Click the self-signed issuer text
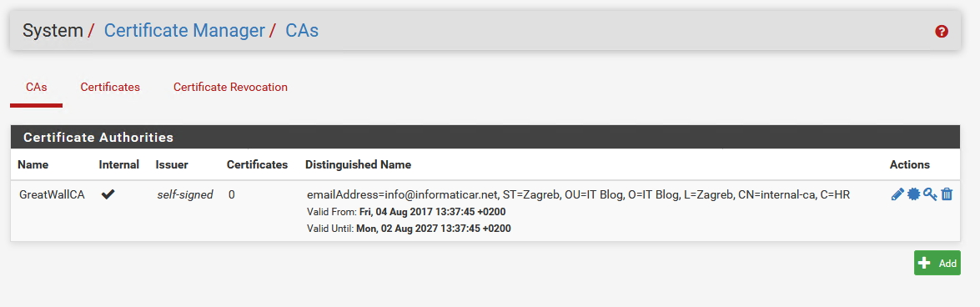The width and height of the screenshot is (980, 307). (x=185, y=194)
